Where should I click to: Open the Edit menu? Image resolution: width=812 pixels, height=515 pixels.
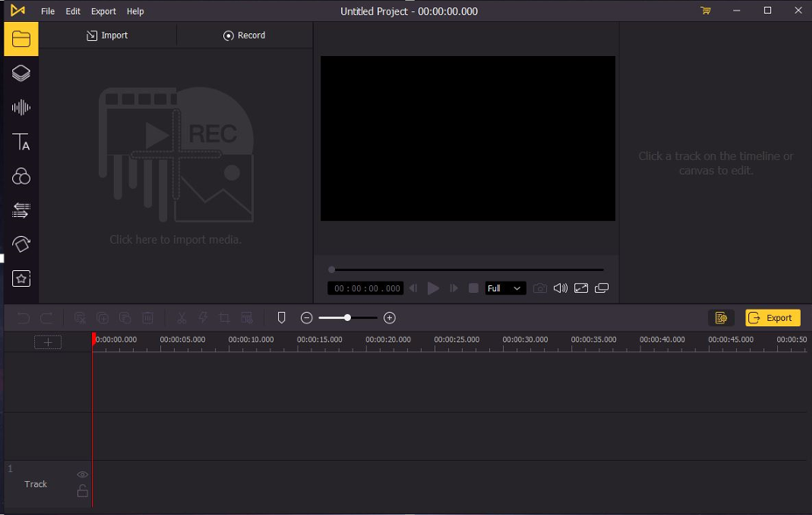[73, 10]
